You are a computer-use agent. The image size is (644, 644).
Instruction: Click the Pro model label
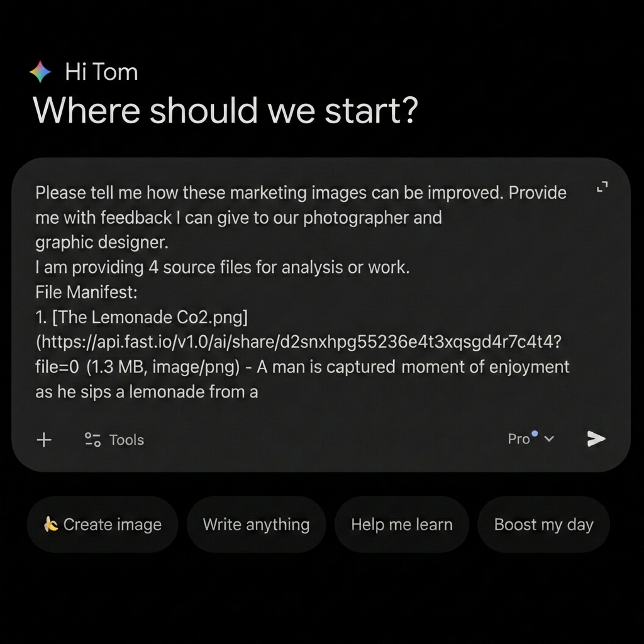tap(519, 440)
